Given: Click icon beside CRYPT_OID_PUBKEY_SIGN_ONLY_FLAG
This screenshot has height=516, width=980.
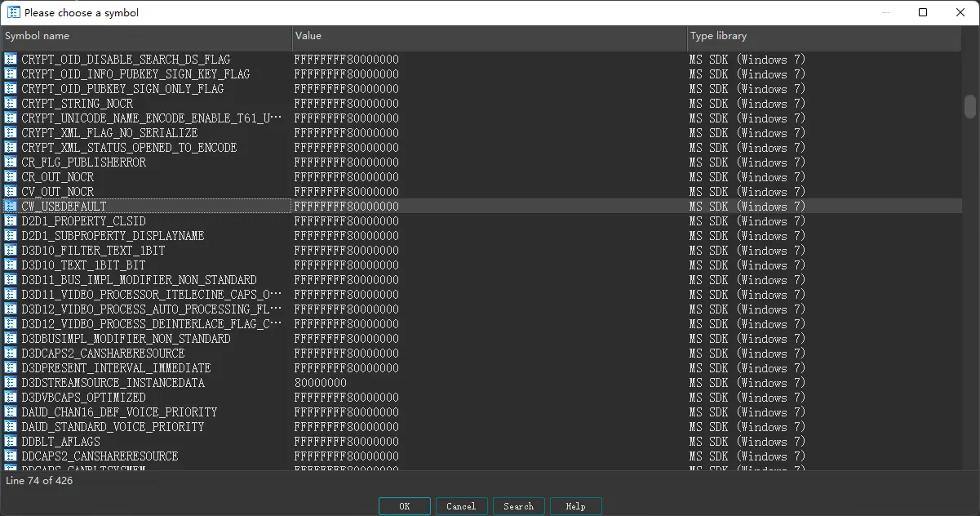Looking at the screenshot, I should pyautogui.click(x=11, y=89).
